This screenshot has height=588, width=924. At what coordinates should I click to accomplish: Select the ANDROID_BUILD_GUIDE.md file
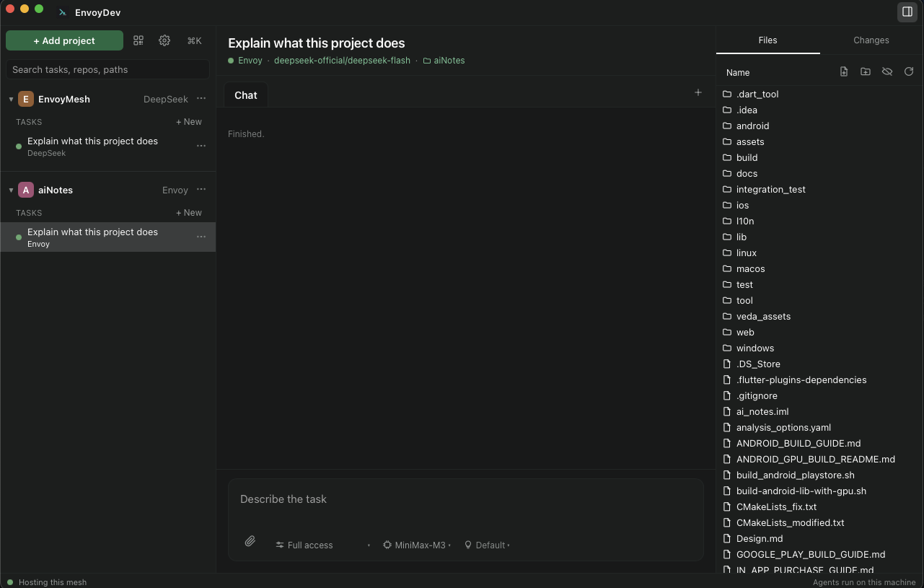click(x=820, y=443)
